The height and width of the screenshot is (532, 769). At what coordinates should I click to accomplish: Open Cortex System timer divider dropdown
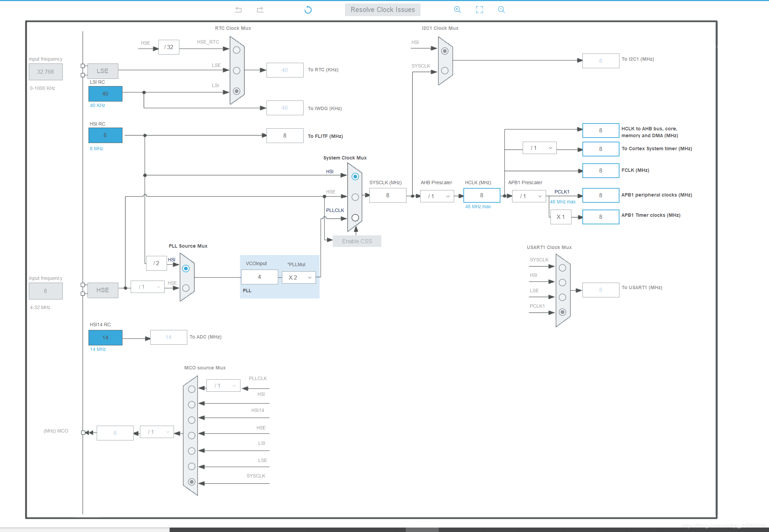(540, 148)
